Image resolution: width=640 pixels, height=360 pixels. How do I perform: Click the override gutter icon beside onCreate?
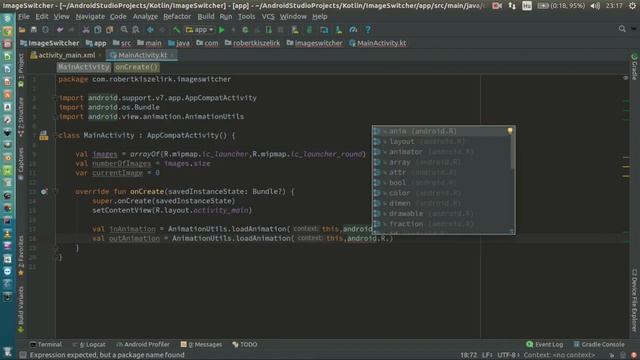44,191
